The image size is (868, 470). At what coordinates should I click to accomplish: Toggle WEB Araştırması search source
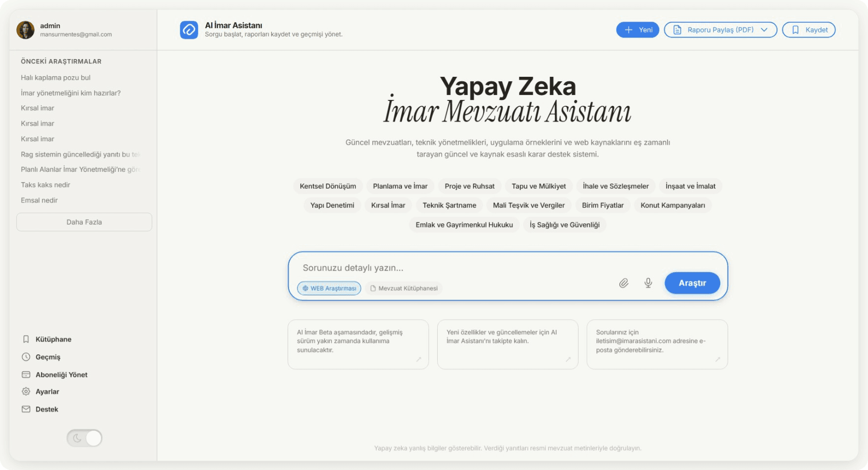[329, 288]
